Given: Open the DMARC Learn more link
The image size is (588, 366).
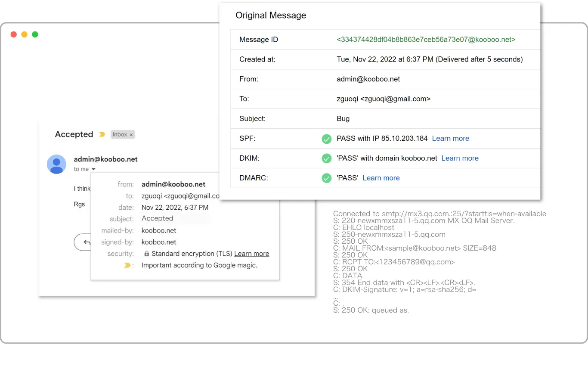Looking at the screenshot, I should pos(381,178).
